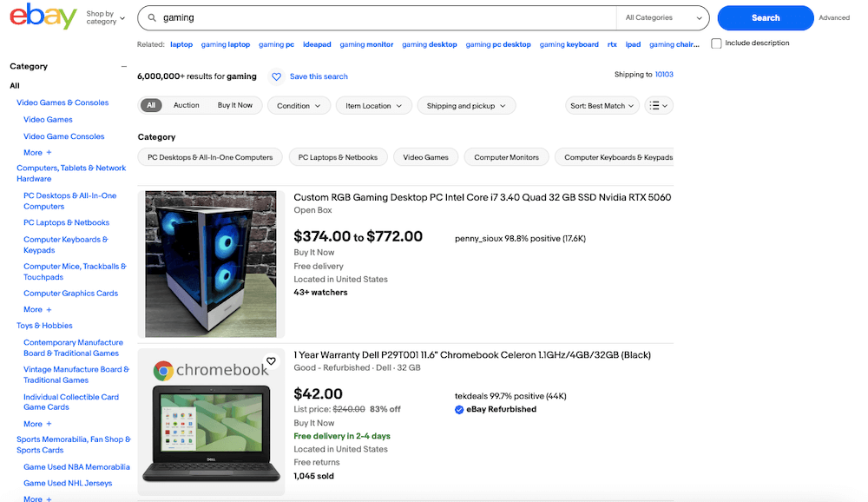Expand More under Computer Graphics Cards
This screenshot has width=868, height=502.
click(x=37, y=310)
